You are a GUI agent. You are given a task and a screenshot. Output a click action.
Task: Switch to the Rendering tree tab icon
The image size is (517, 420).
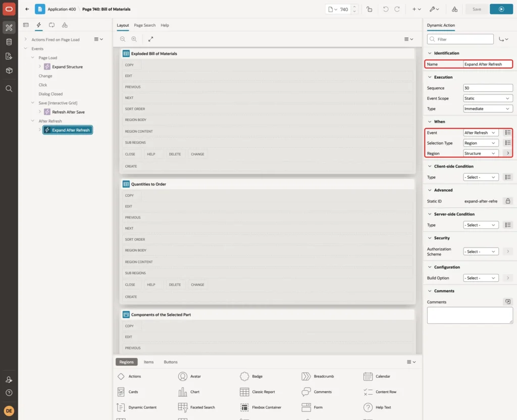pos(26,25)
